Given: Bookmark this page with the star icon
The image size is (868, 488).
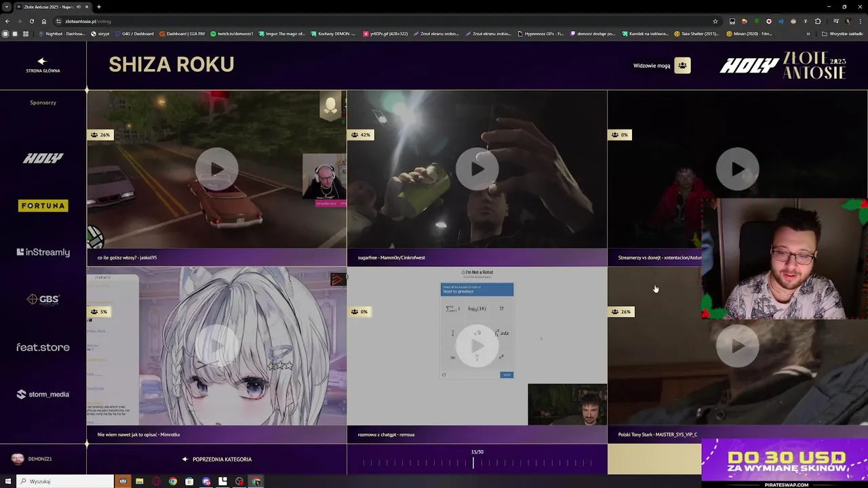Looking at the screenshot, I should click(x=715, y=21).
